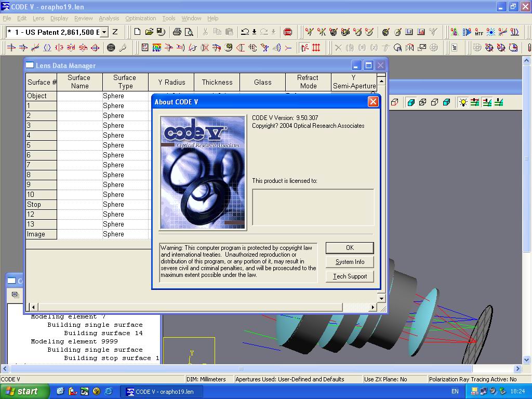This screenshot has height=399, width=532.
Task: Click the blue spot diagram star icon
Action: (490, 32)
